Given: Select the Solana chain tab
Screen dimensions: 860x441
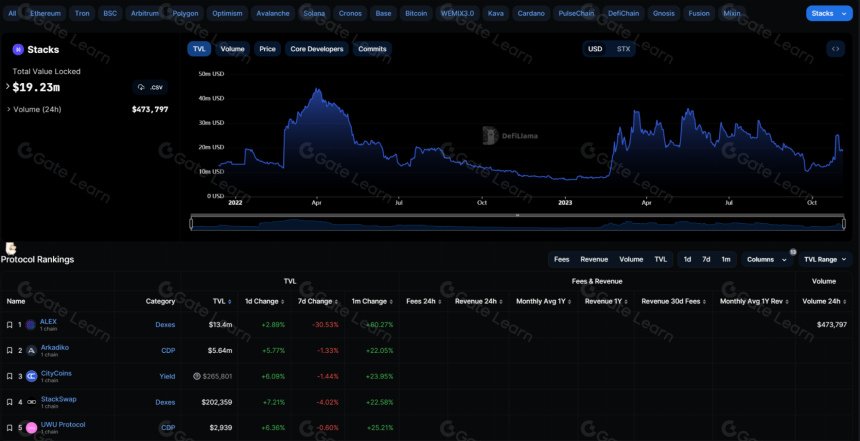Looking at the screenshot, I should pyautogui.click(x=314, y=13).
